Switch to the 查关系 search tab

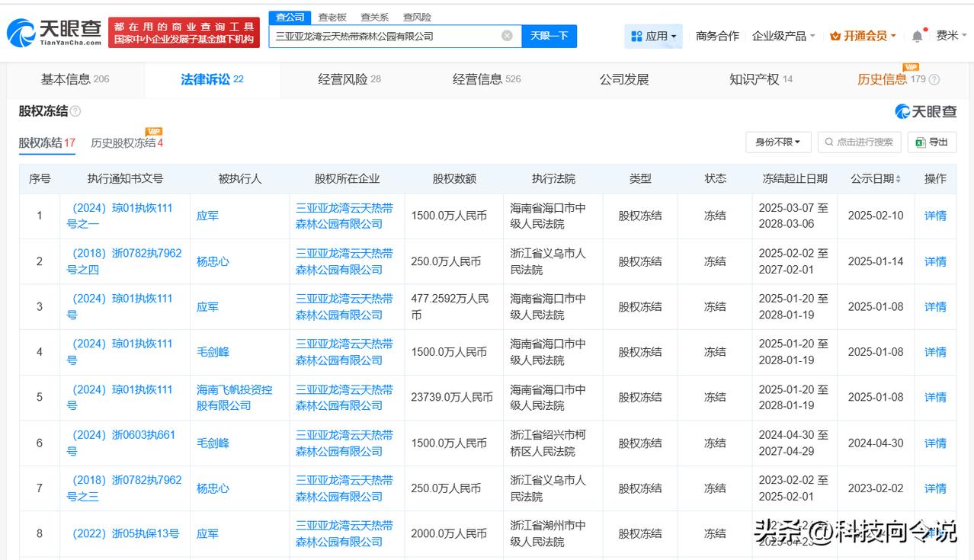(374, 17)
